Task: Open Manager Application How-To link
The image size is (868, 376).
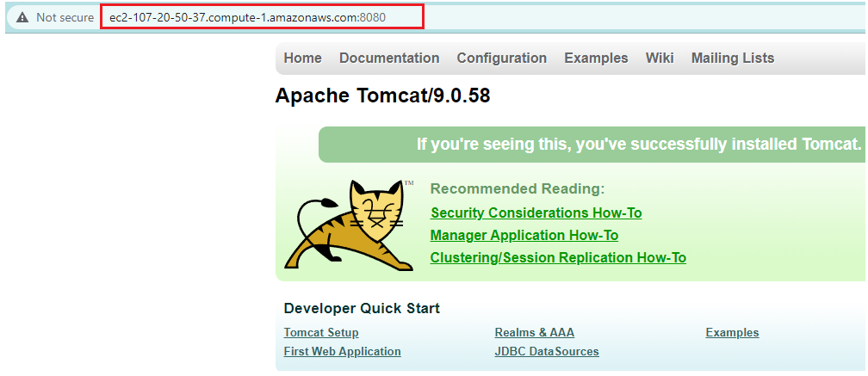Action: [524, 236]
